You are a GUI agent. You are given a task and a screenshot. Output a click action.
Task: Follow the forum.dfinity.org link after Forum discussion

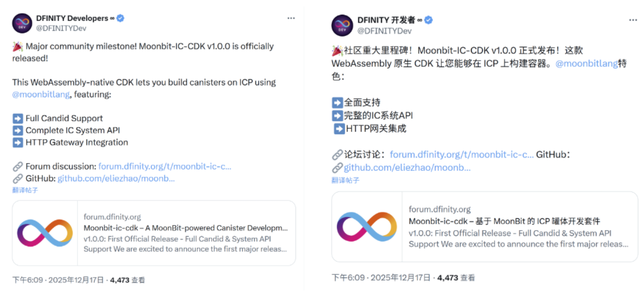pyautogui.click(x=165, y=166)
